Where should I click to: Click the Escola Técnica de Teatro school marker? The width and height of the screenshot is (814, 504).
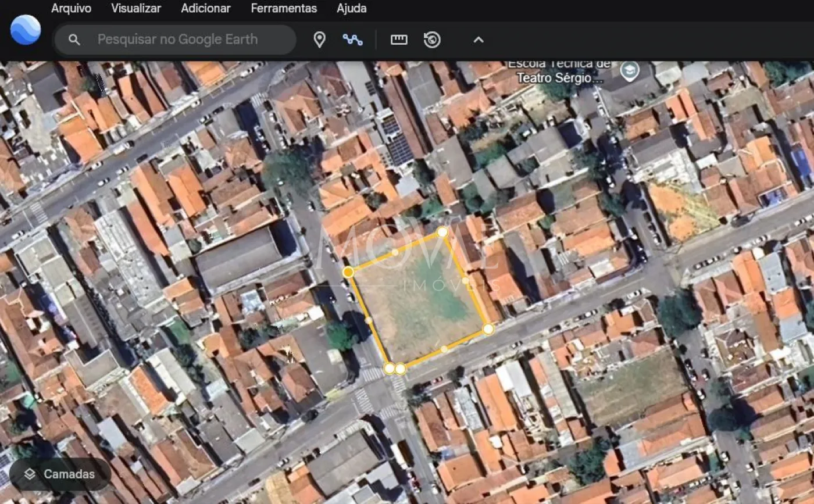pos(629,71)
